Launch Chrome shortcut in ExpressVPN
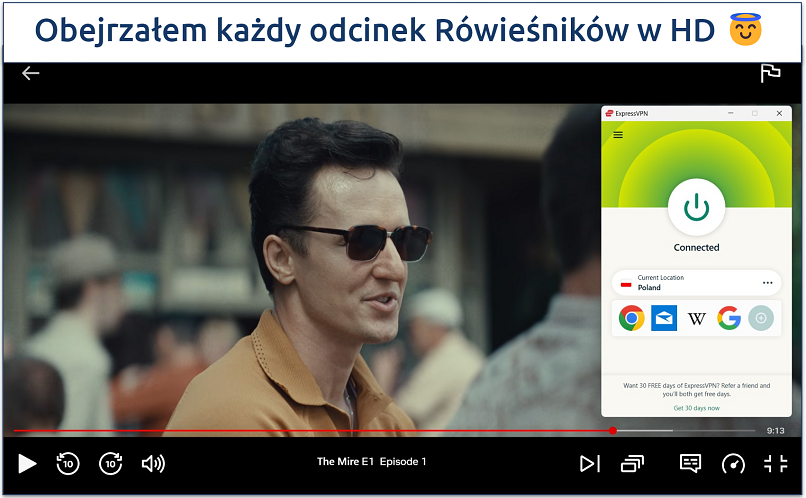 click(631, 318)
